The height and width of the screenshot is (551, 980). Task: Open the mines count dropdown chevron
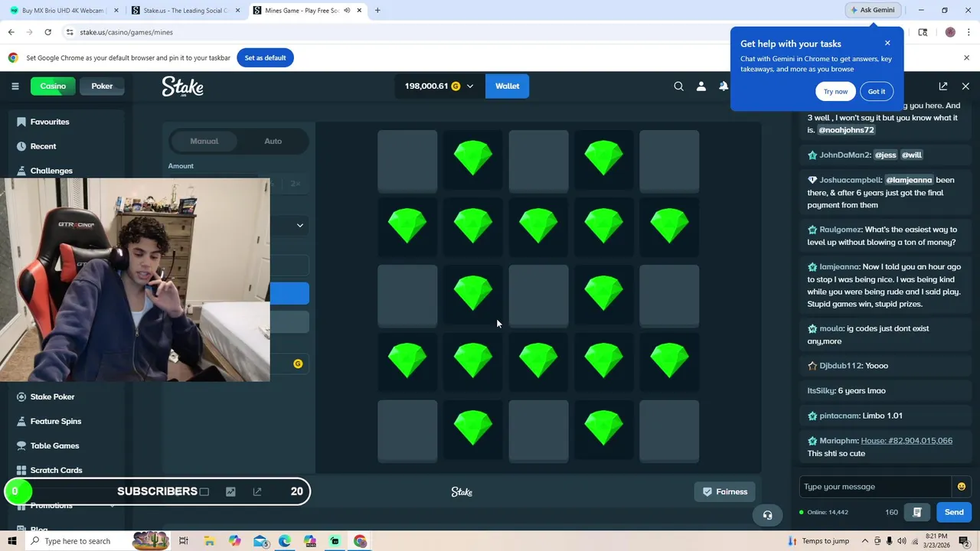coord(300,226)
